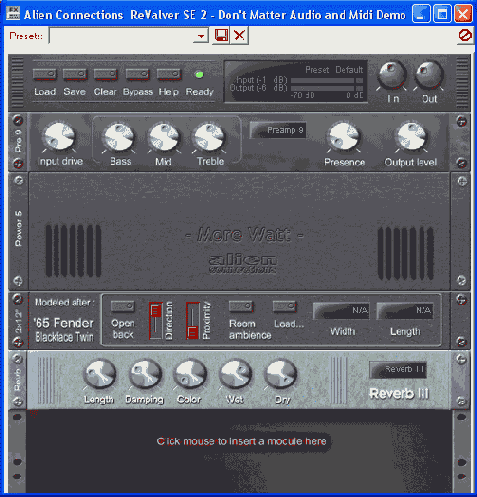Click the Load button in the top rack

click(x=45, y=74)
